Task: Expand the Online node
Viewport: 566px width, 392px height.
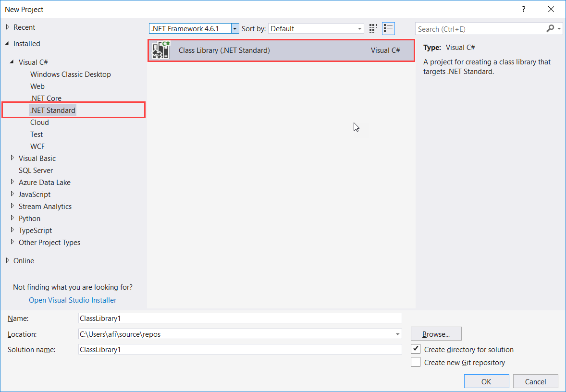Action: (x=8, y=260)
